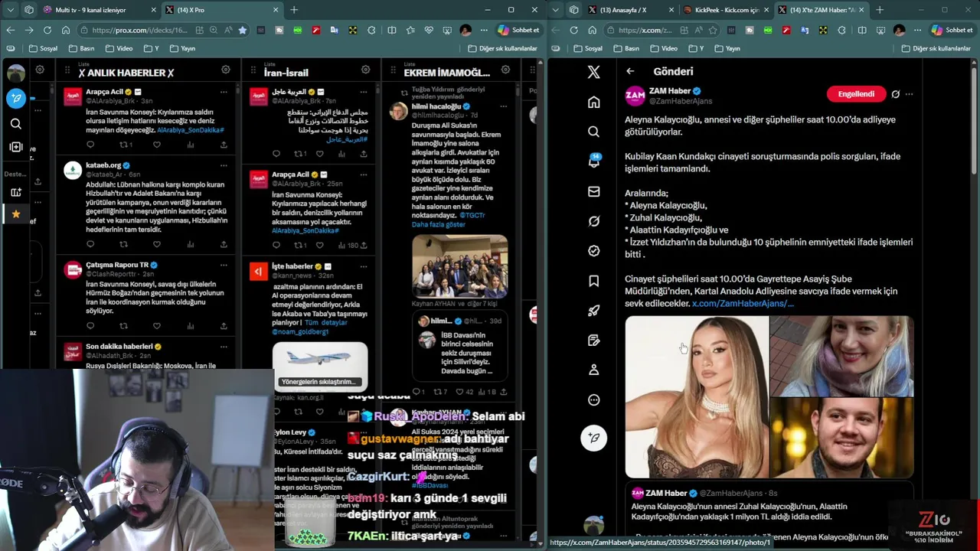Image resolution: width=980 pixels, height=551 pixels.
Task: Open Tüm detaylar link in İşte haberler tweet
Action: point(326,323)
